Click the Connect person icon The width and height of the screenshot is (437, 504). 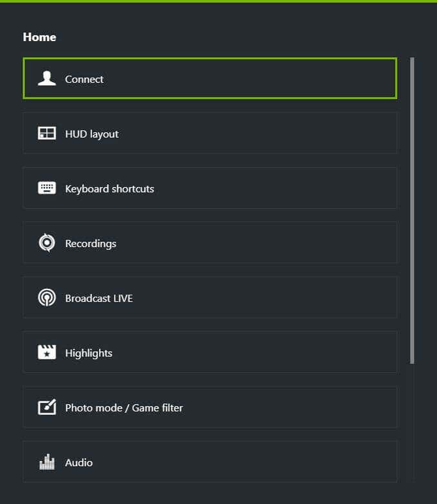47,78
